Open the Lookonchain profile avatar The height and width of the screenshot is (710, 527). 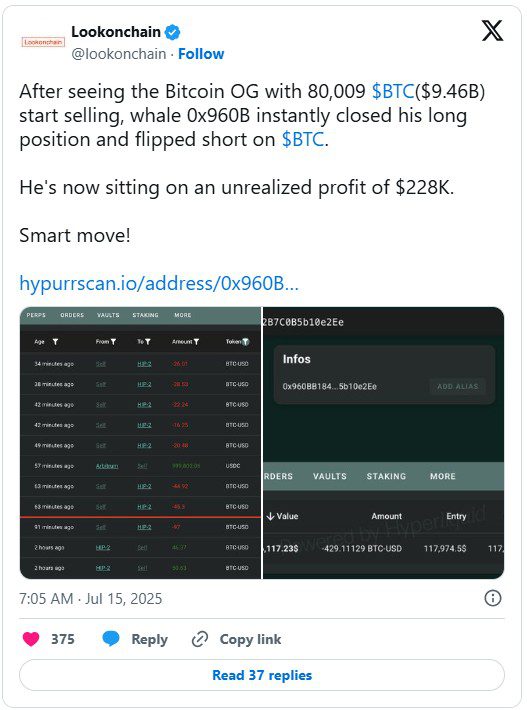(43, 42)
